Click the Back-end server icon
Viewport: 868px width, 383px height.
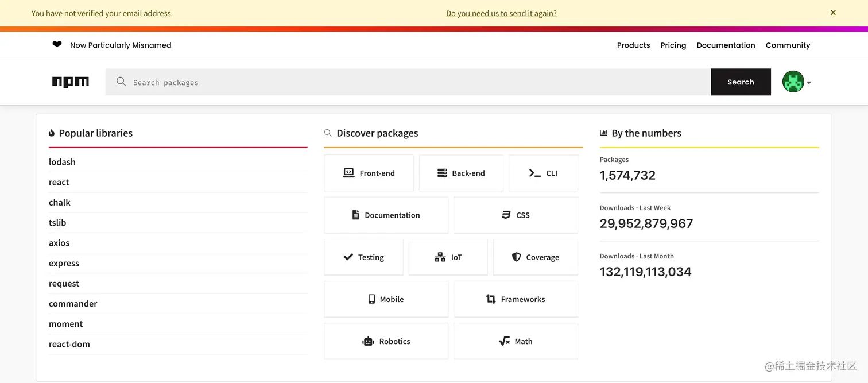tap(442, 173)
